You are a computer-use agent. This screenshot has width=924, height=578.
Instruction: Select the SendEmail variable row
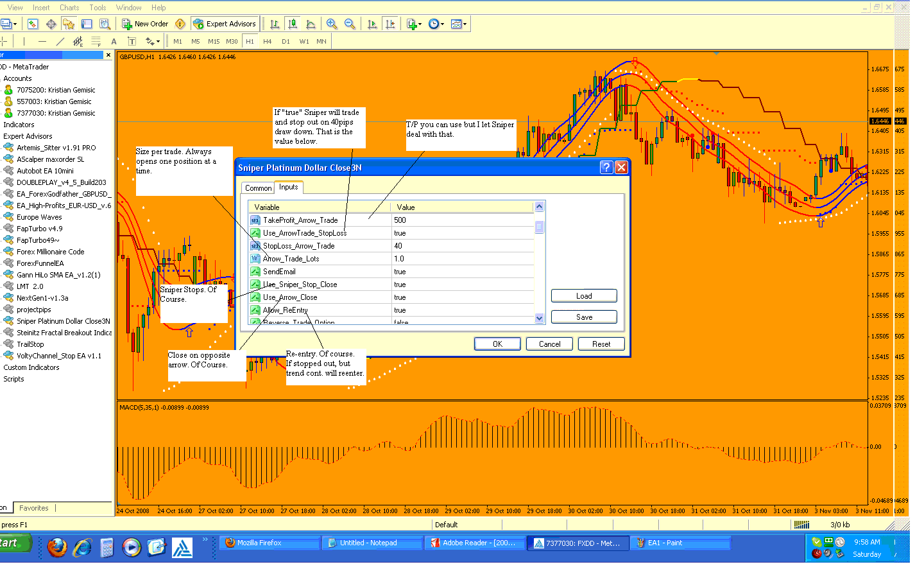(391, 272)
